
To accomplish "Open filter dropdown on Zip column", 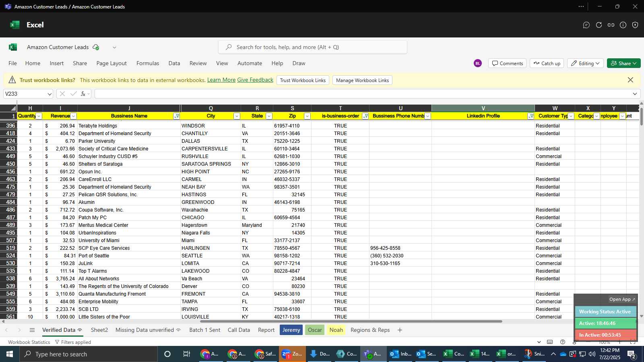I will tap(307, 116).
